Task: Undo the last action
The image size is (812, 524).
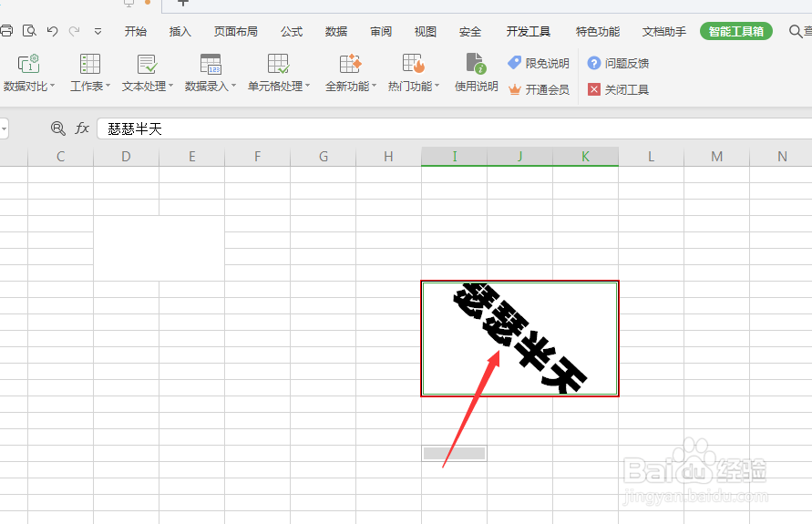Action: point(52,31)
